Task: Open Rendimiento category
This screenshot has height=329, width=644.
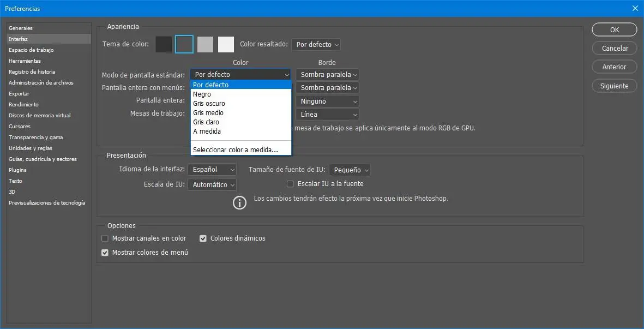Action: (49, 104)
